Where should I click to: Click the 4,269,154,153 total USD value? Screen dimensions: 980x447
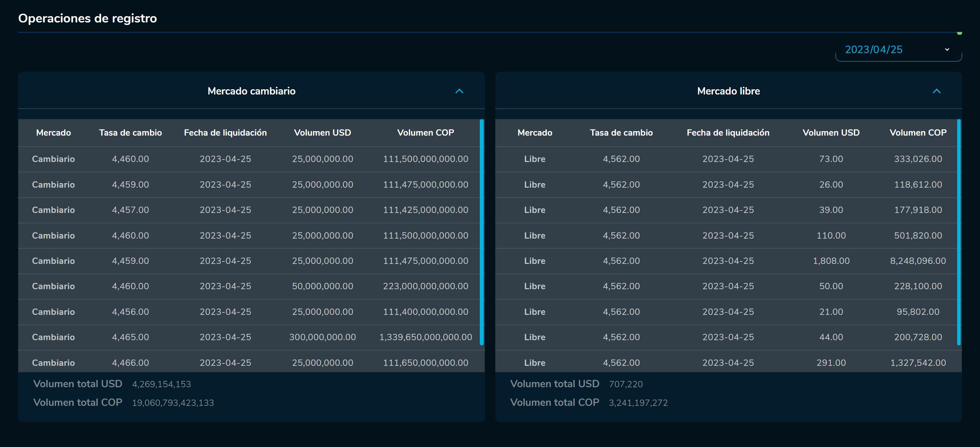[x=161, y=384]
